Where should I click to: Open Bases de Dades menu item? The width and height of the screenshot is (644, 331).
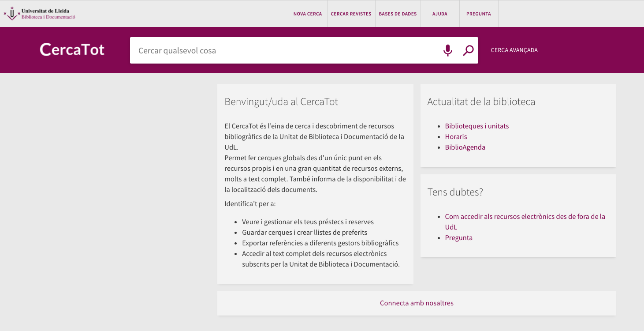[398, 14]
